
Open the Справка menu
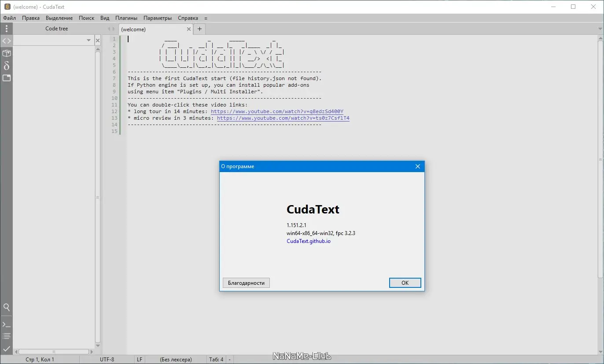point(188,18)
